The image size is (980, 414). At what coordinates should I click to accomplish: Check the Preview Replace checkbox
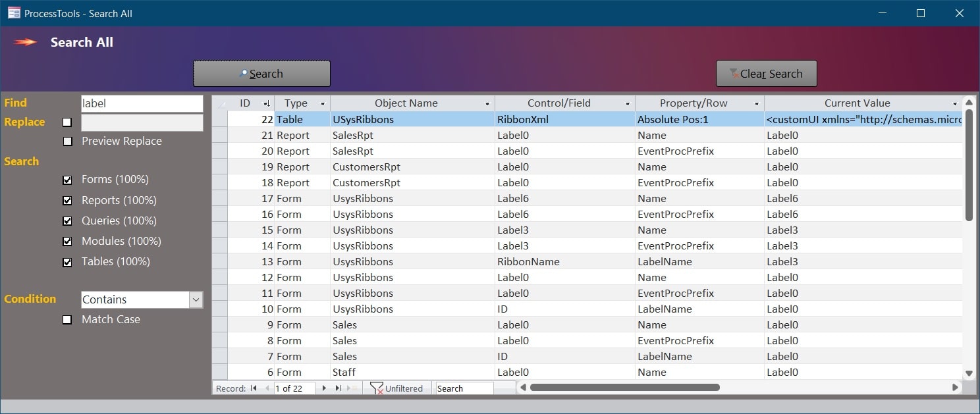67,141
